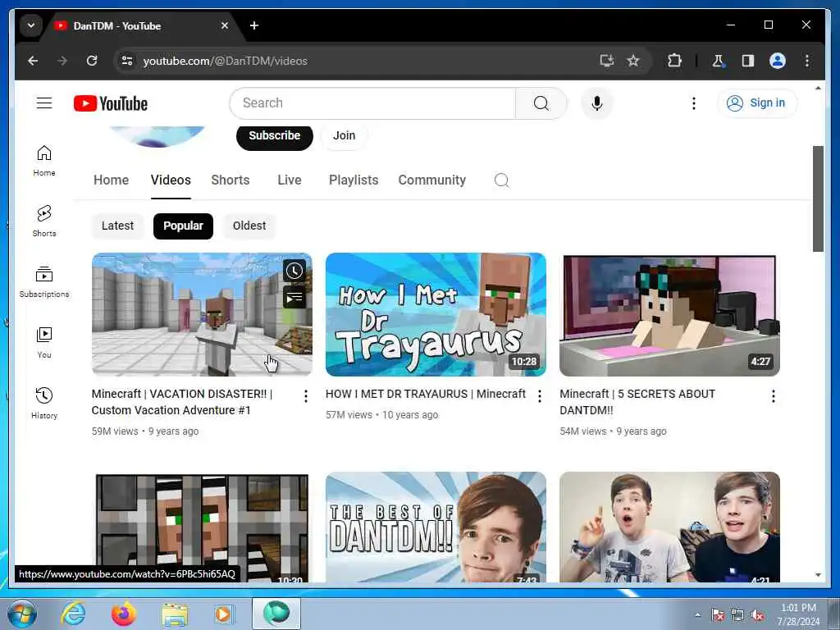The height and width of the screenshot is (630, 840).
Task: Select the Oldest filter chip
Action: [x=249, y=226]
